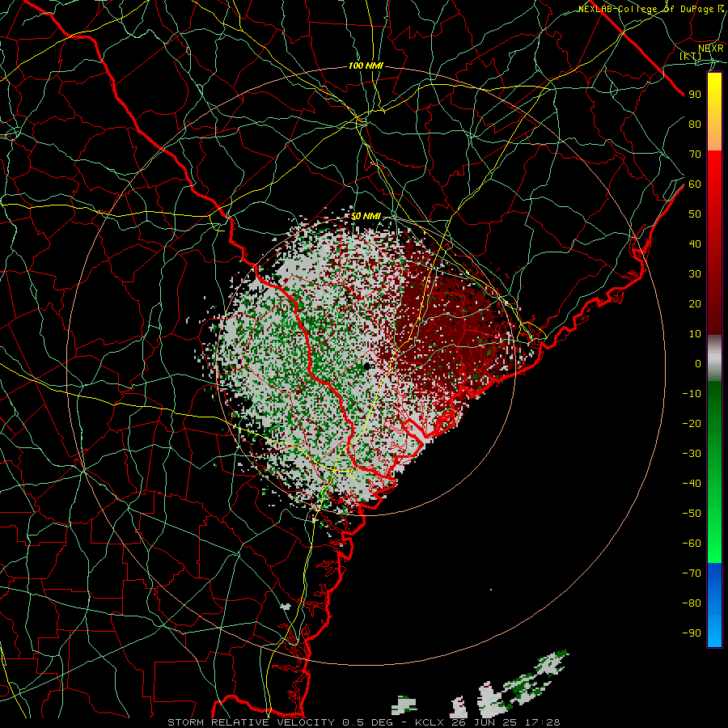The height and width of the screenshot is (728, 728).
Task: Click the [KT] units label
Action: pos(691,56)
